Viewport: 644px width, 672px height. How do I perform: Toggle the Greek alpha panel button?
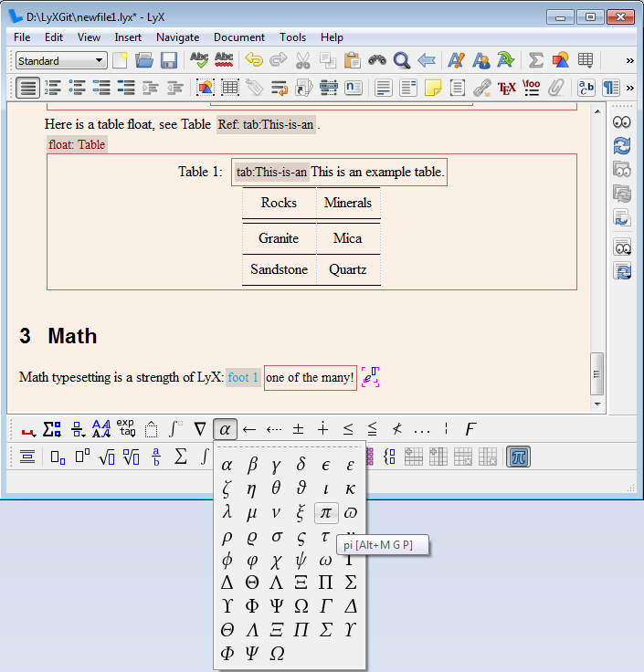click(225, 429)
